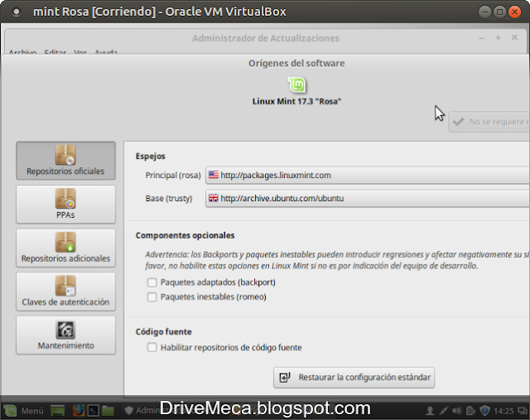Click the battery power tray icon
The image size is (530, 420).
click(470, 411)
